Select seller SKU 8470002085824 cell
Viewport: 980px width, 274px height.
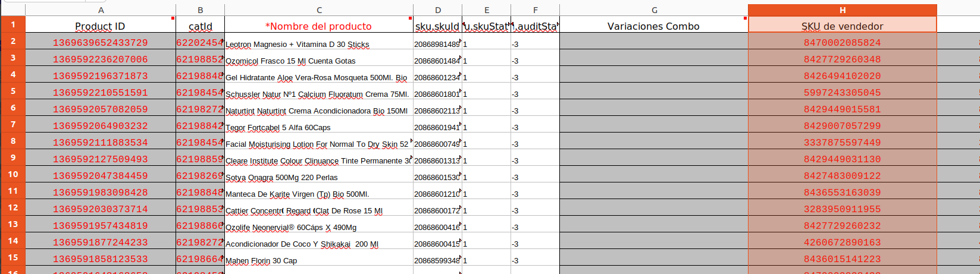pos(843,41)
